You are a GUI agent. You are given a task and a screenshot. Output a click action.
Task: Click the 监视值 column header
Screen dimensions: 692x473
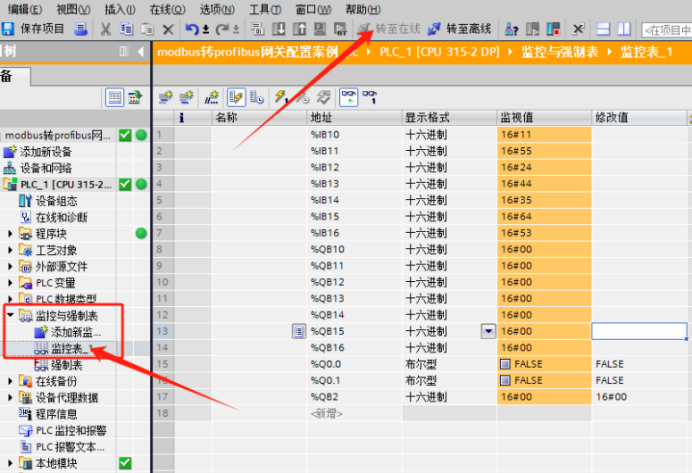pyautogui.click(x=544, y=118)
